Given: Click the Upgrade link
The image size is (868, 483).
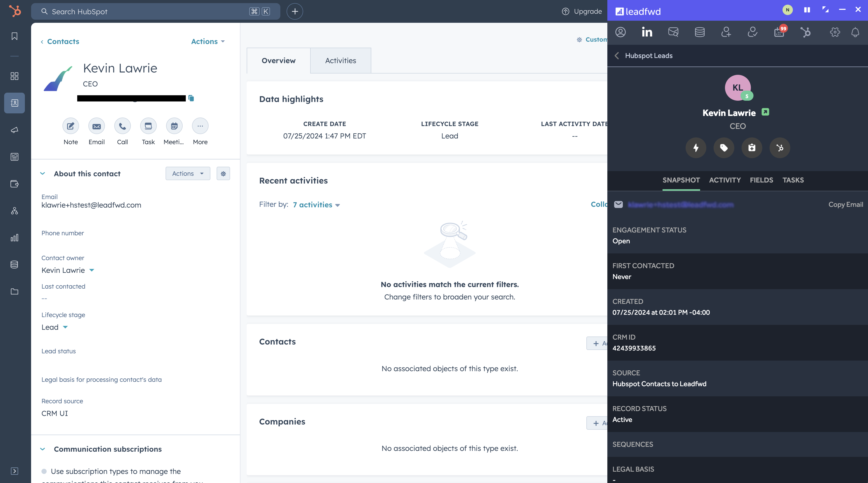Looking at the screenshot, I should coord(582,11).
